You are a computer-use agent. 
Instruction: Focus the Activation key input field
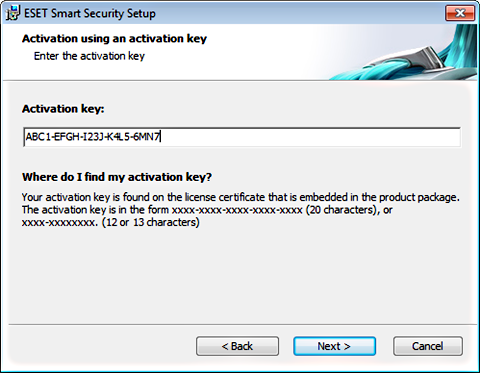point(242,137)
